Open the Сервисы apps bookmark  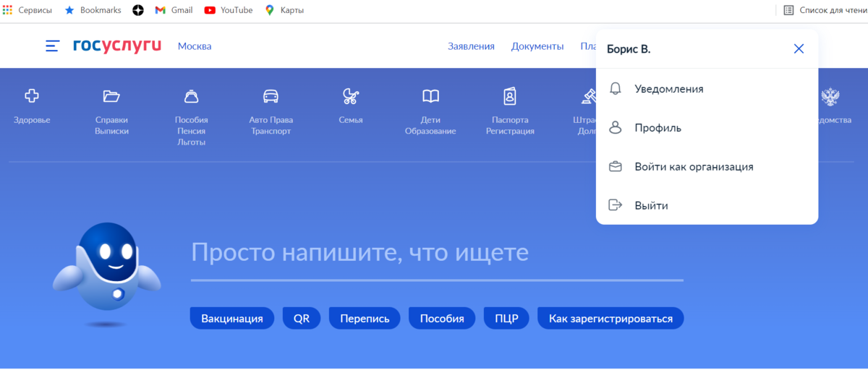click(27, 10)
